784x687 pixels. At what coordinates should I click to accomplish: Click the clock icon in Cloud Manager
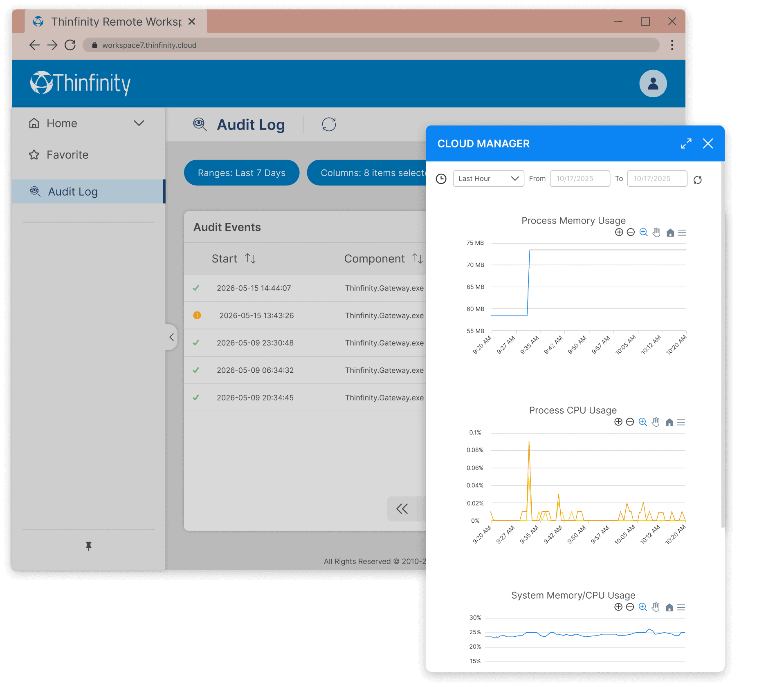[441, 179]
